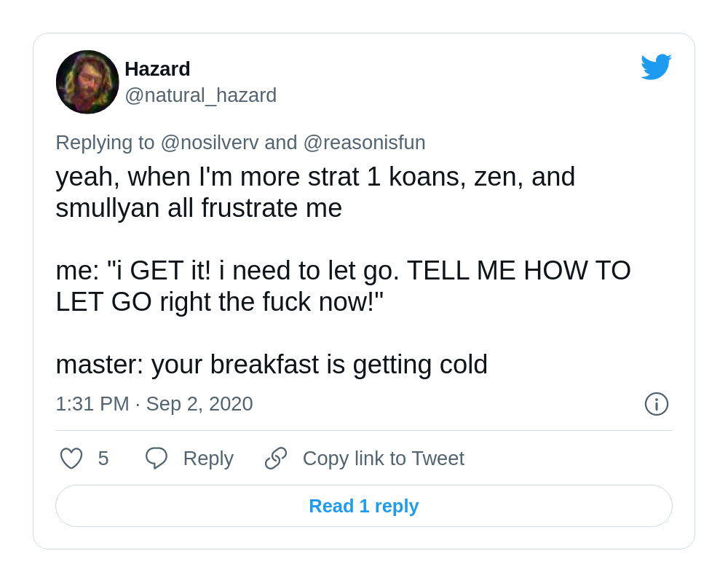Open the Hazard display name
Screen dimensions: 728x583
click(x=157, y=69)
